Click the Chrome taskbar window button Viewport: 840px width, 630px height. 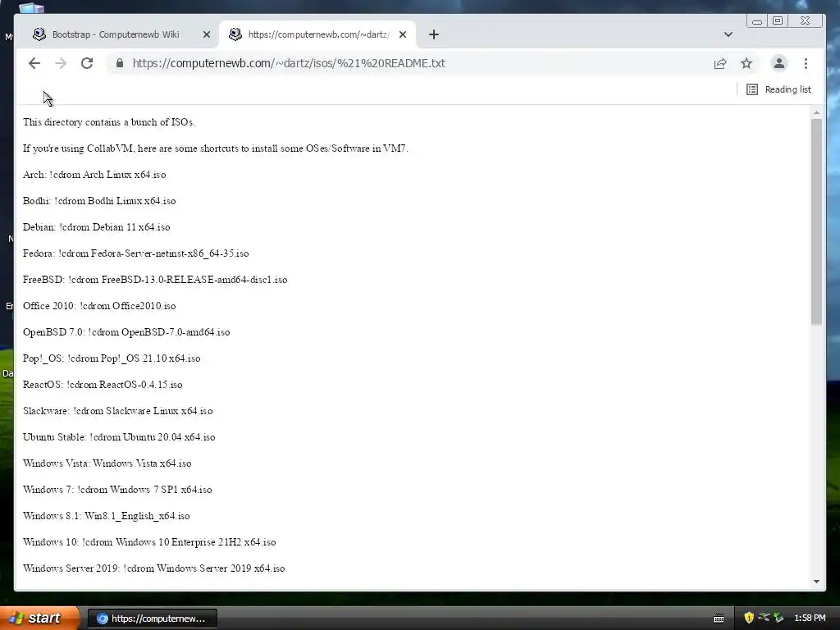(x=152, y=619)
